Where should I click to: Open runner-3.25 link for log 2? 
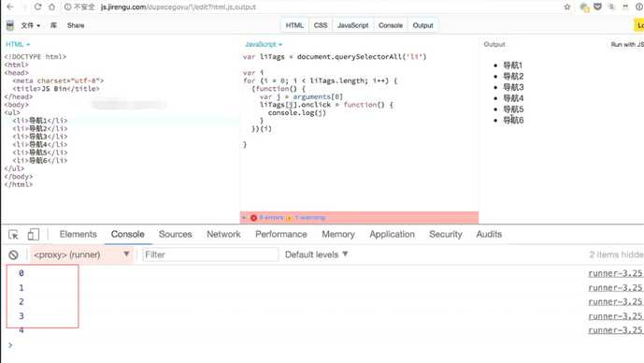[615, 302]
